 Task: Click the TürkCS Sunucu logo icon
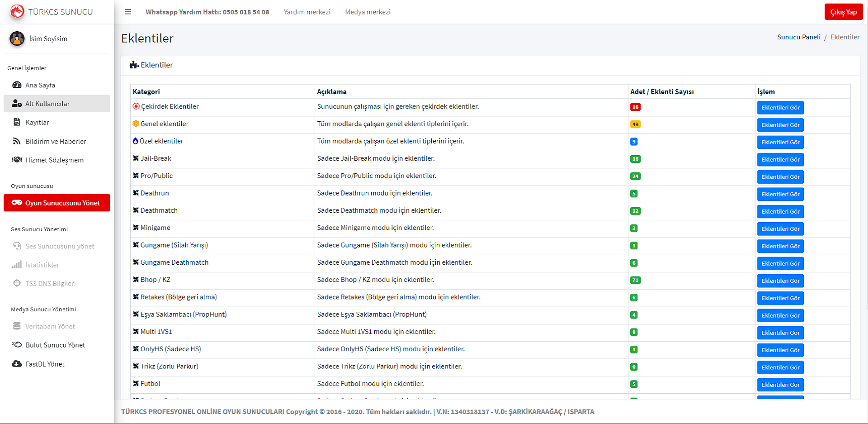pos(17,12)
